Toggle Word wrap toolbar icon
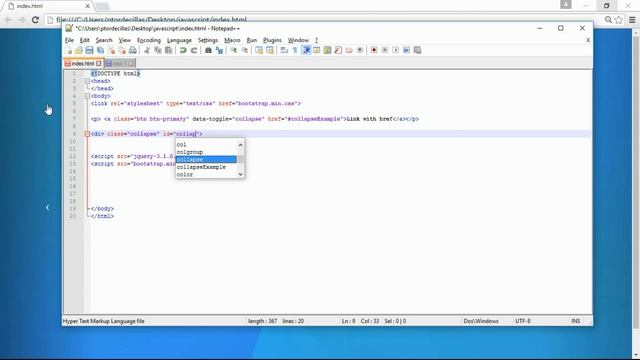 pos(284,50)
